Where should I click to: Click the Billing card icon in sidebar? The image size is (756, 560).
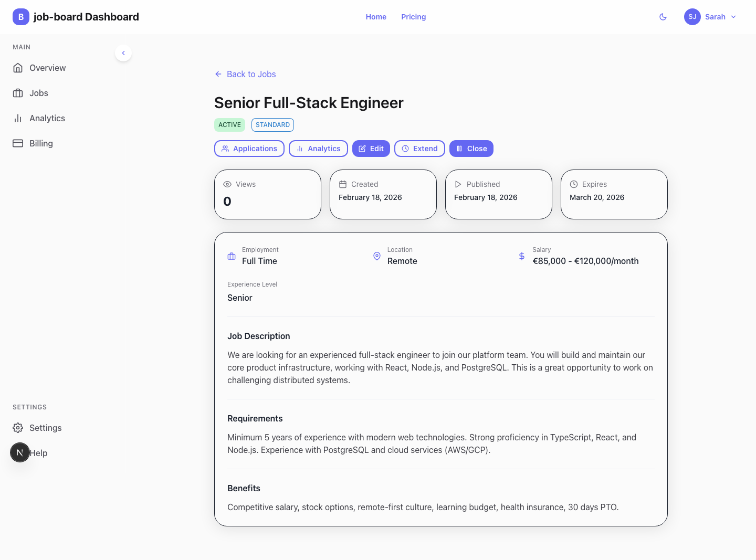coord(18,143)
